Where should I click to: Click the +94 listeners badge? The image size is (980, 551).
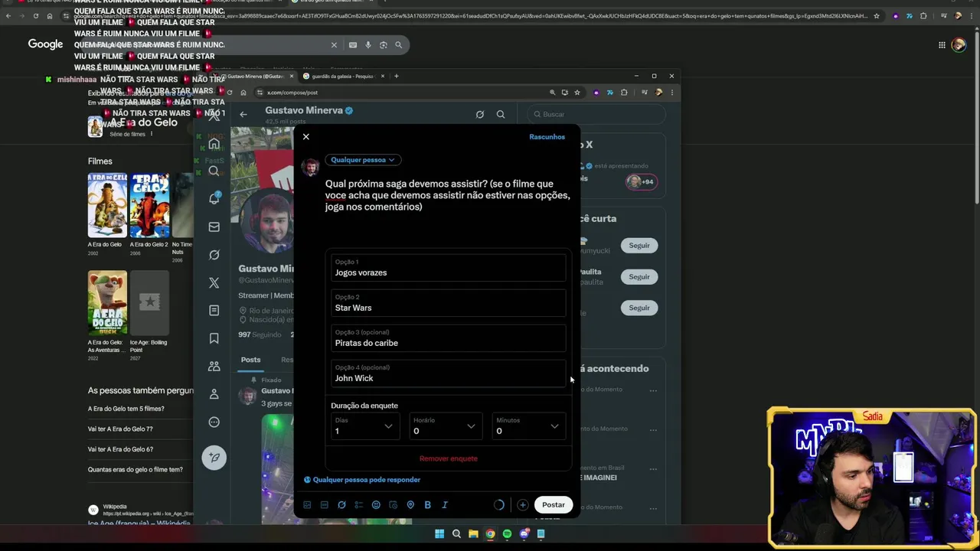(641, 181)
